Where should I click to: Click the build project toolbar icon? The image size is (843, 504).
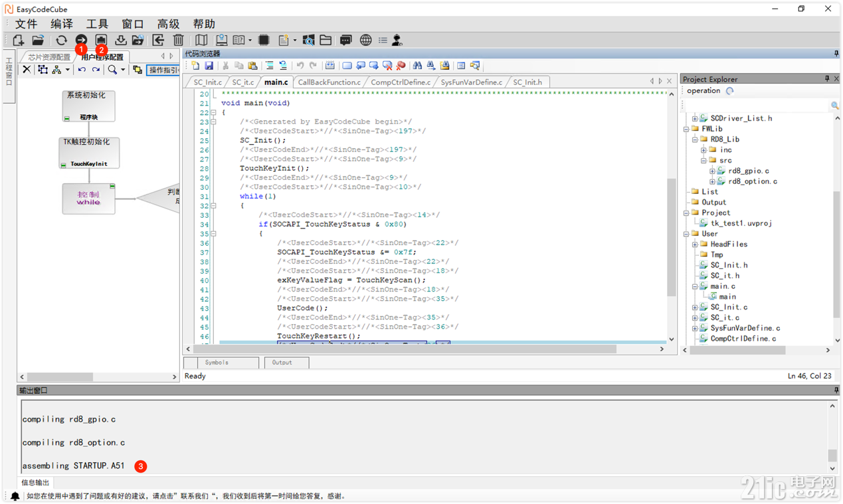101,41
